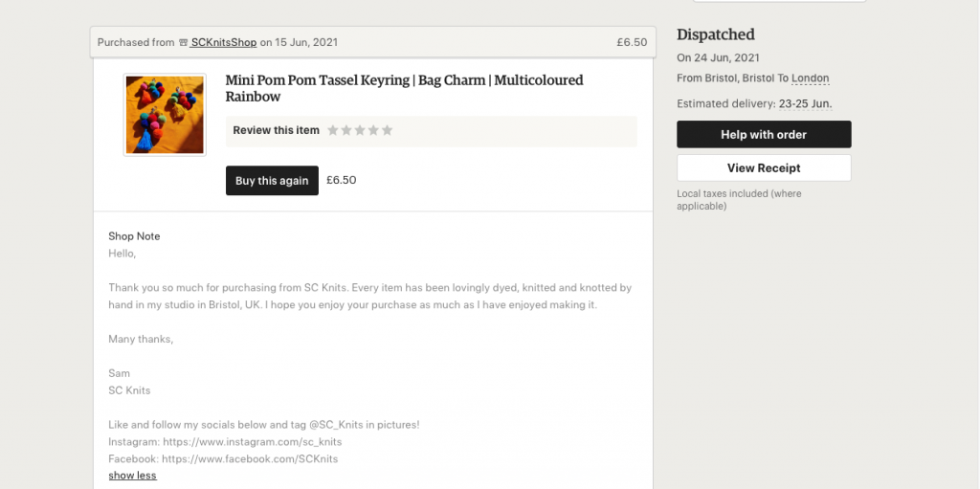This screenshot has width=980, height=489.
Task: Click the Dispatched status heading
Action: click(x=716, y=34)
